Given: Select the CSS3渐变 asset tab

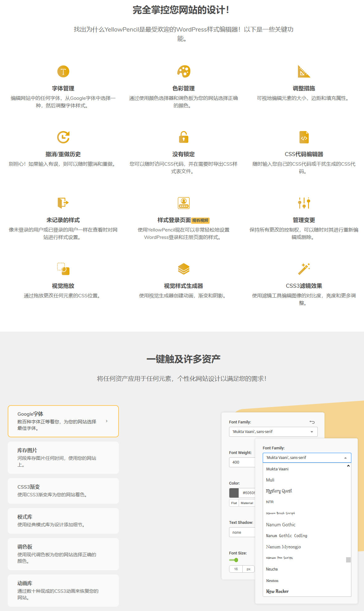Looking at the screenshot, I should tap(63, 491).
